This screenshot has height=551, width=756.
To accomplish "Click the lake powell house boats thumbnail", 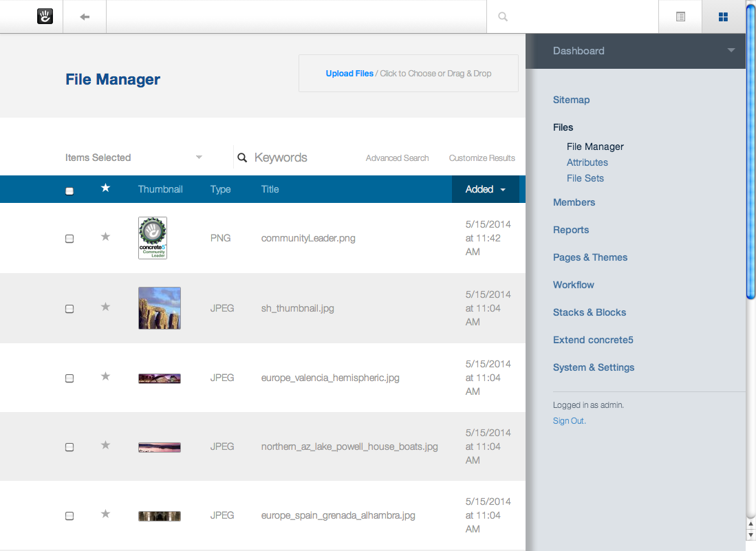I will 160,447.
